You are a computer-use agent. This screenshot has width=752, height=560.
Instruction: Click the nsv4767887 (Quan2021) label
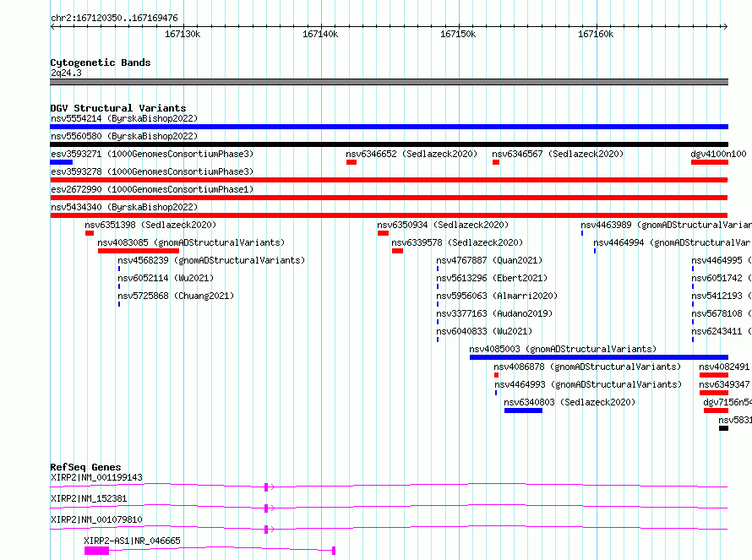(489, 260)
